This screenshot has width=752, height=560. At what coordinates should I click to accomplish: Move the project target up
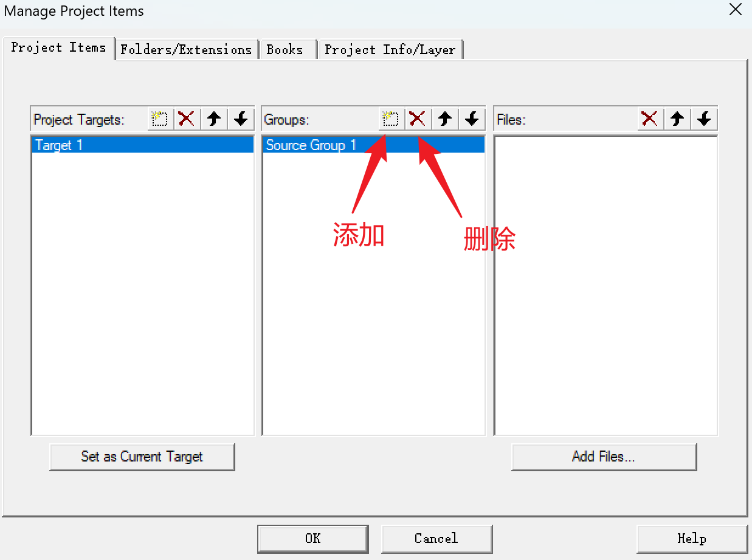coord(214,119)
